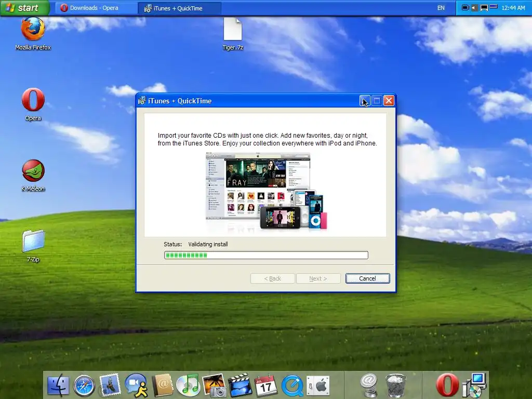Image resolution: width=532 pixels, height=399 pixels.
Task: Open the 7-Zip folder on desktop
Action: point(33,246)
